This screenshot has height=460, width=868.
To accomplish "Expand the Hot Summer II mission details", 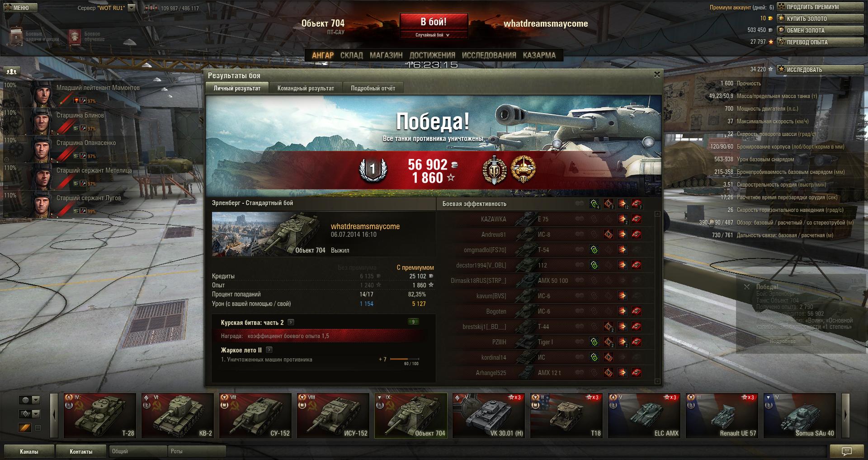I will pyautogui.click(x=269, y=350).
